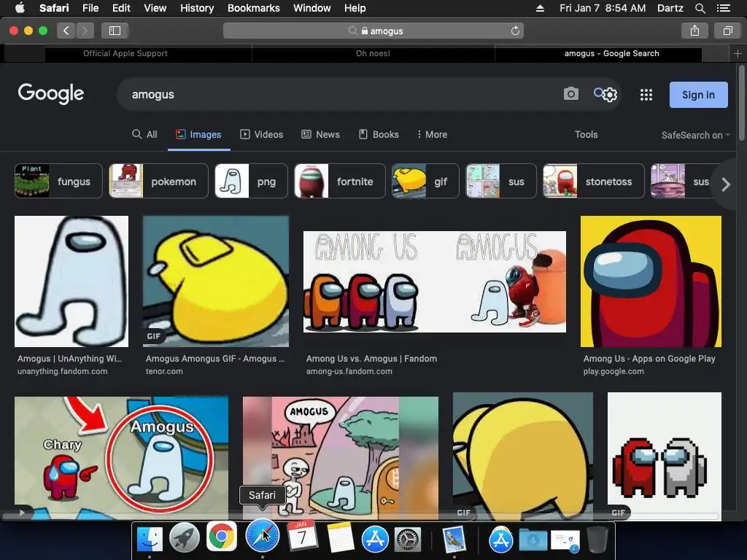The image size is (747, 560).
Task: Open the Mail stamp icon in Dock
Action: [454, 540]
